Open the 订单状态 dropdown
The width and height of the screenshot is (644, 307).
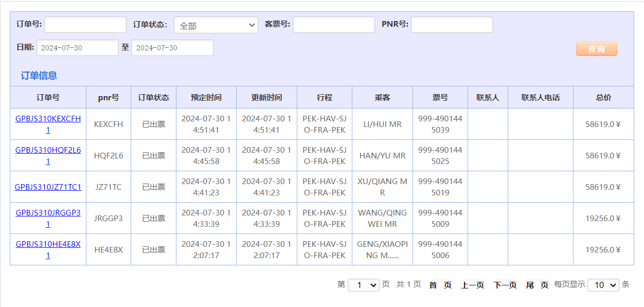pos(216,25)
